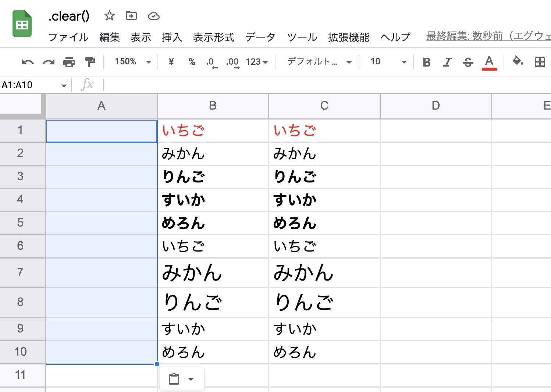The image size is (551, 392).
Task: Select column D header
Action: point(436,106)
